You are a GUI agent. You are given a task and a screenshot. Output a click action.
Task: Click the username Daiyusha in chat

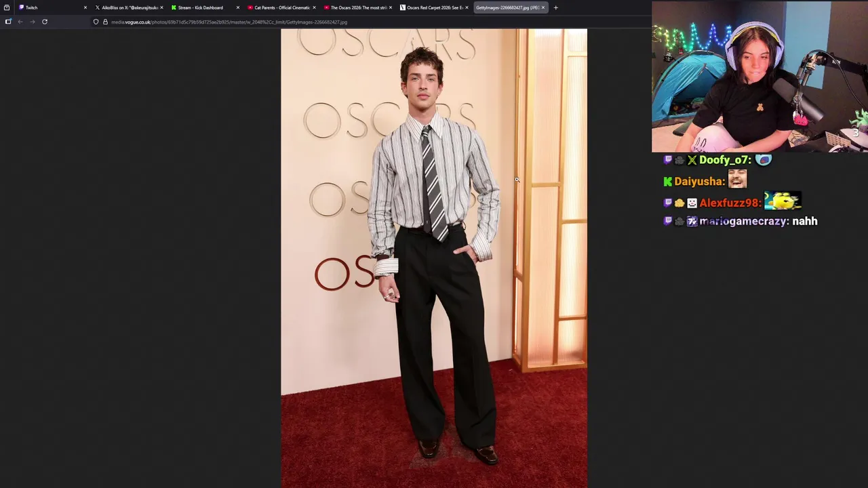coord(697,182)
